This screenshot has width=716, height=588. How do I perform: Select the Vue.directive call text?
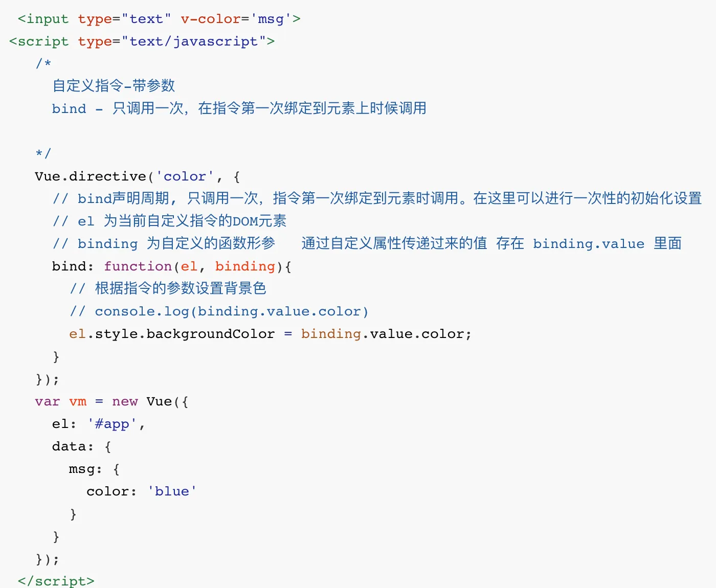[x=91, y=176]
